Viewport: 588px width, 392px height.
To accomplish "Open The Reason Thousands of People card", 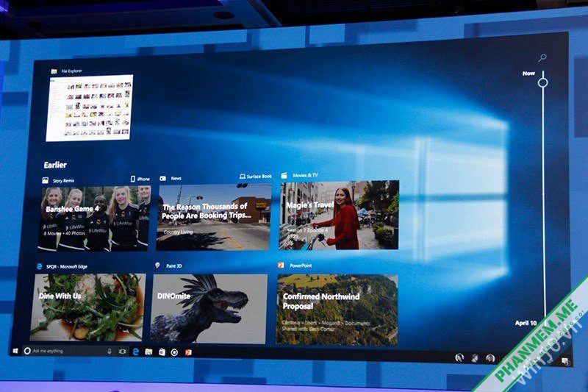I will [214, 217].
